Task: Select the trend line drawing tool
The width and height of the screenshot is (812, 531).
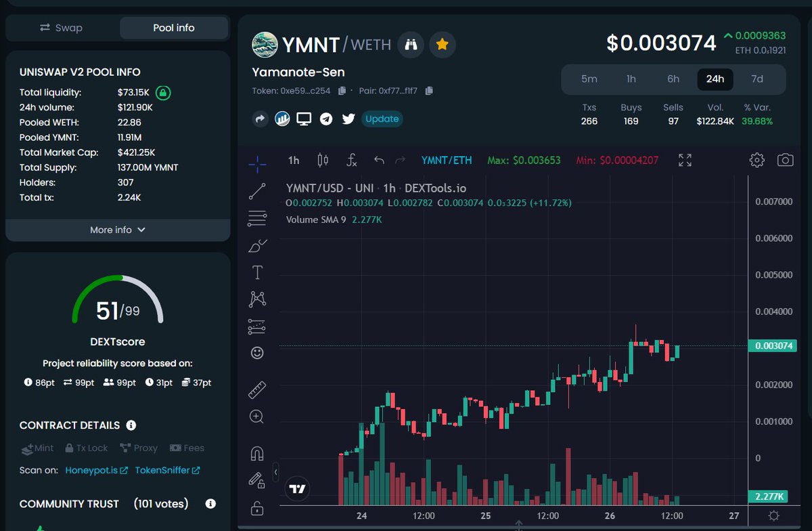Action: click(x=257, y=192)
